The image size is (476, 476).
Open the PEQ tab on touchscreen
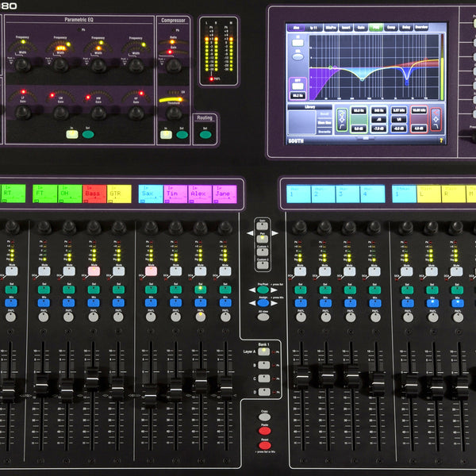coord(376,27)
